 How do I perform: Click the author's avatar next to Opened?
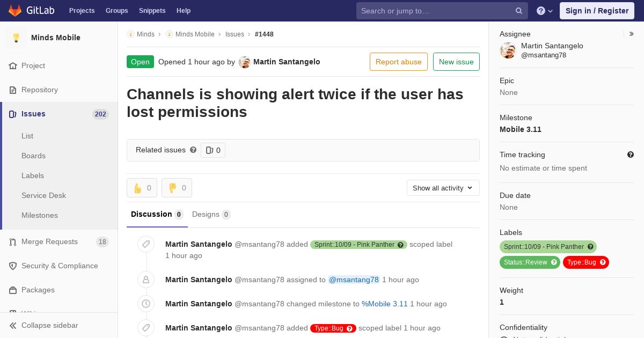[245, 62]
